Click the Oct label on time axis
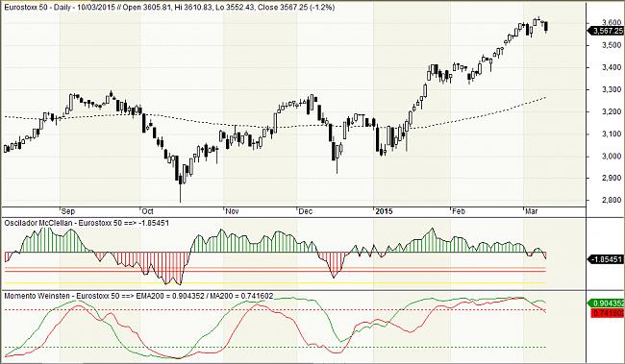625x364 pixels. pos(147,211)
